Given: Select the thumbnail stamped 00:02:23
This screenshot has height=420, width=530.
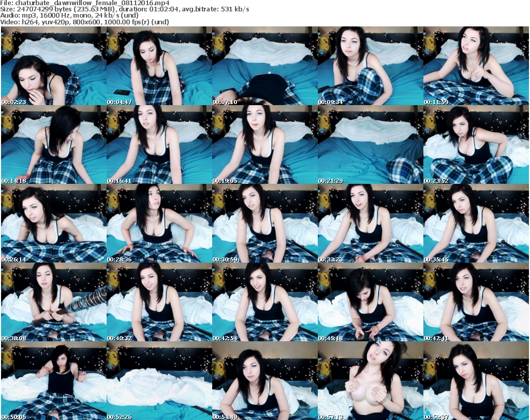Looking at the screenshot, I should [x=54, y=66].
